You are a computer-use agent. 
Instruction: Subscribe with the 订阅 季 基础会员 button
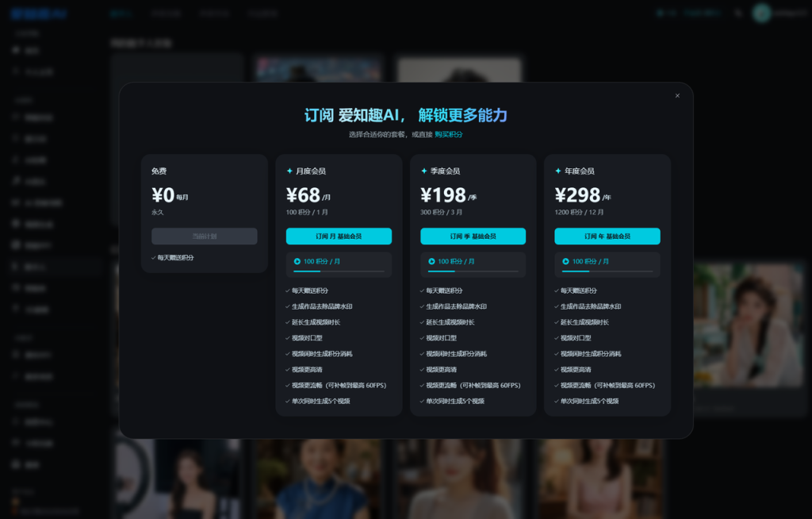coord(473,236)
